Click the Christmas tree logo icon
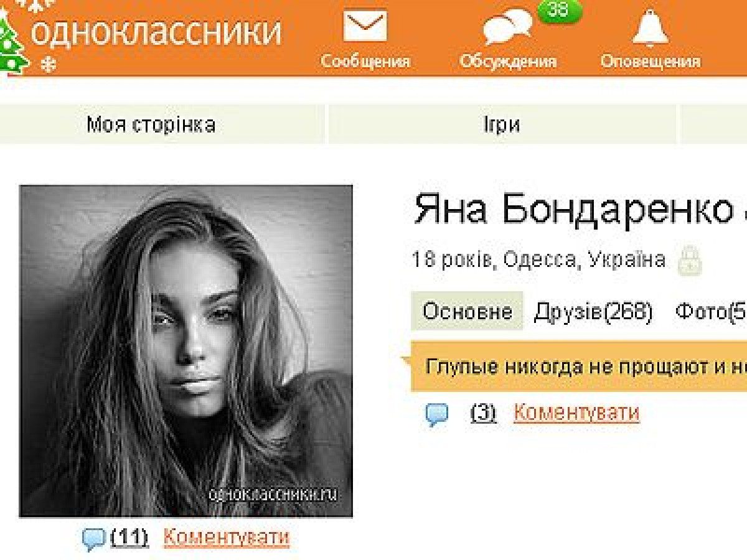Screen dimensions: 747x560 pyautogui.click(x=13, y=42)
